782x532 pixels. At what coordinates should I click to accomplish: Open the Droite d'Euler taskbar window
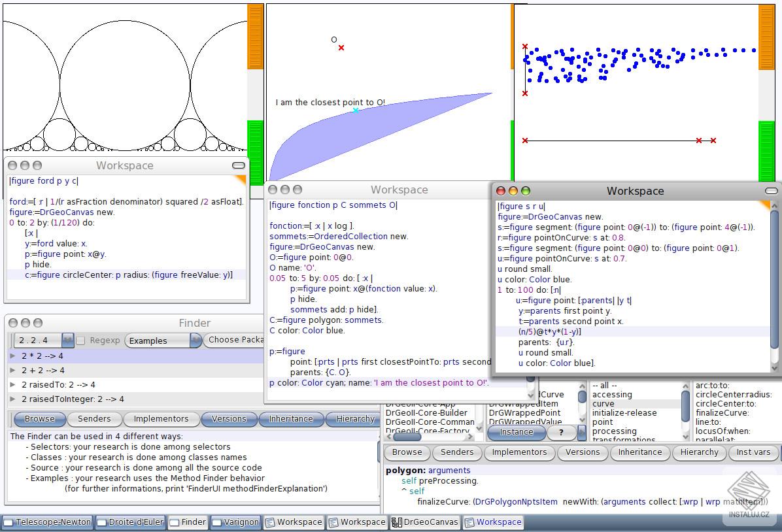point(131,522)
